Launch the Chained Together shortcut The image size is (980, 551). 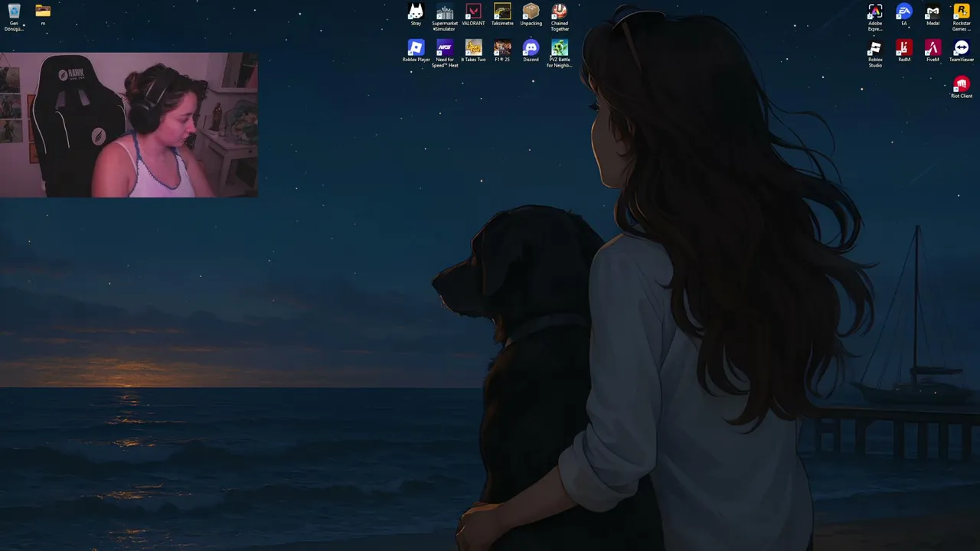click(560, 17)
